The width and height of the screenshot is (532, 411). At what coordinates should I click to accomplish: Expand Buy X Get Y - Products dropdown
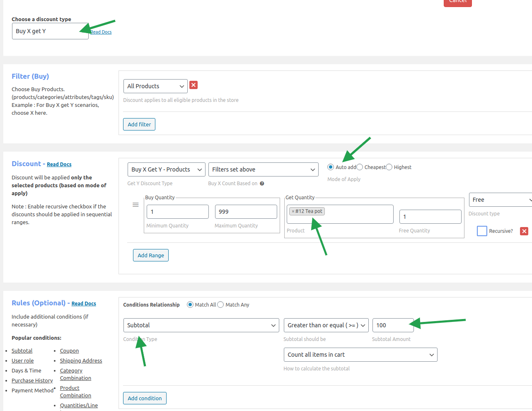[x=166, y=169]
